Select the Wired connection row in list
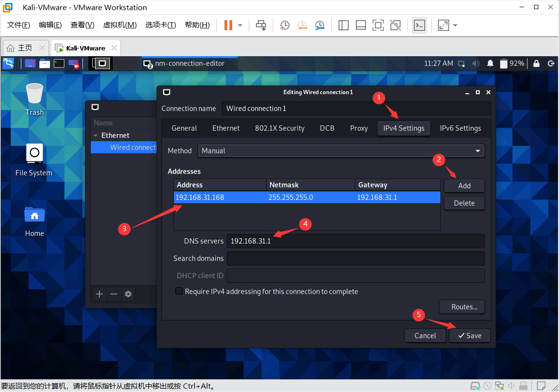Image resolution: width=559 pixels, height=392 pixels. (124, 147)
